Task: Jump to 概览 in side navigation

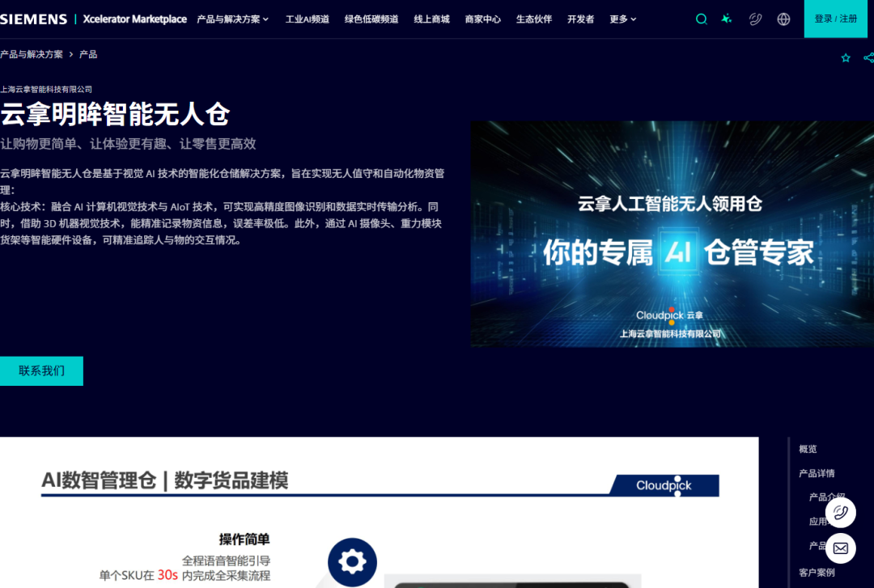Action: coord(808,449)
